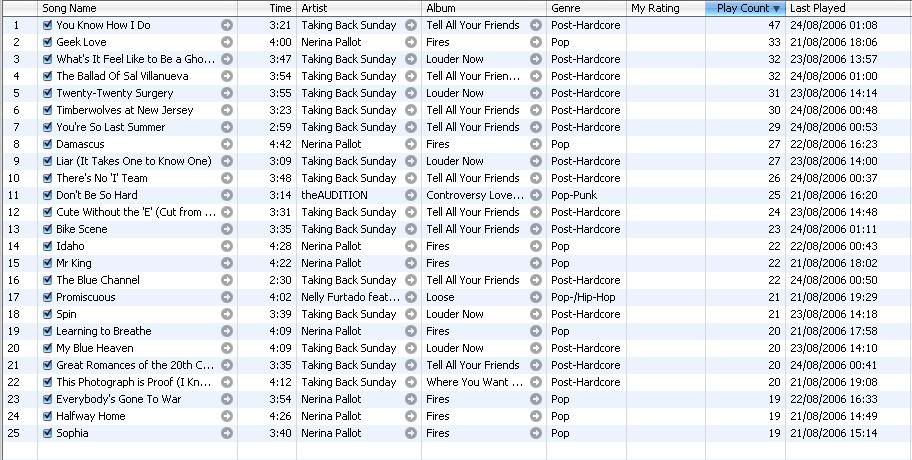Click the arrow icon beside You Know How I Do
The width and height of the screenshot is (912, 460).
[227, 25]
